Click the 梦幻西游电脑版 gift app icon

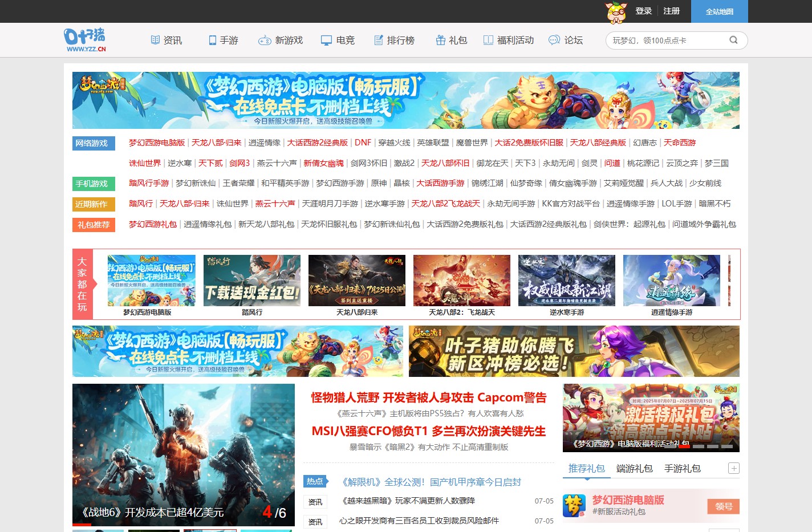(x=574, y=506)
